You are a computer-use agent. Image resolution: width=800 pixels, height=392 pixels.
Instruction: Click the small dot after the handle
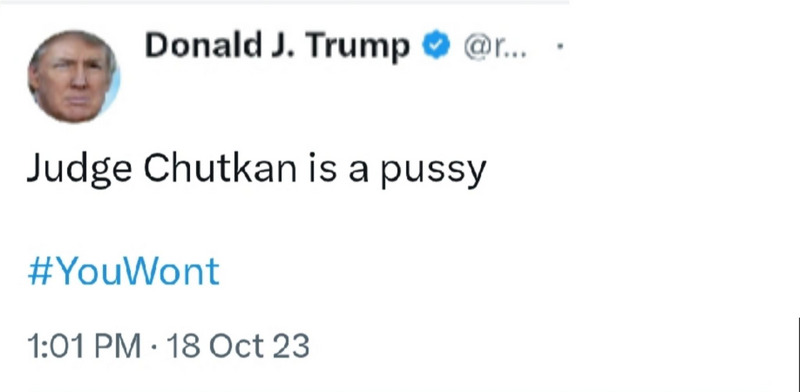(x=560, y=46)
